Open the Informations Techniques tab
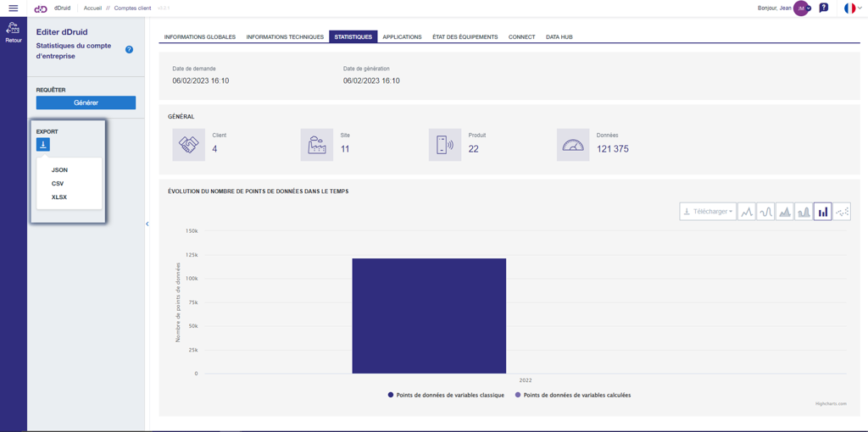 (x=285, y=37)
